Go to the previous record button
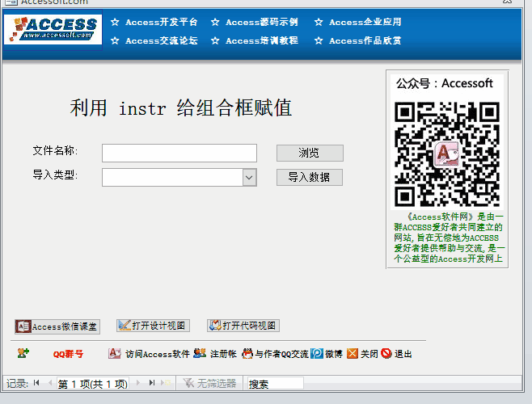 coord(50,383)
